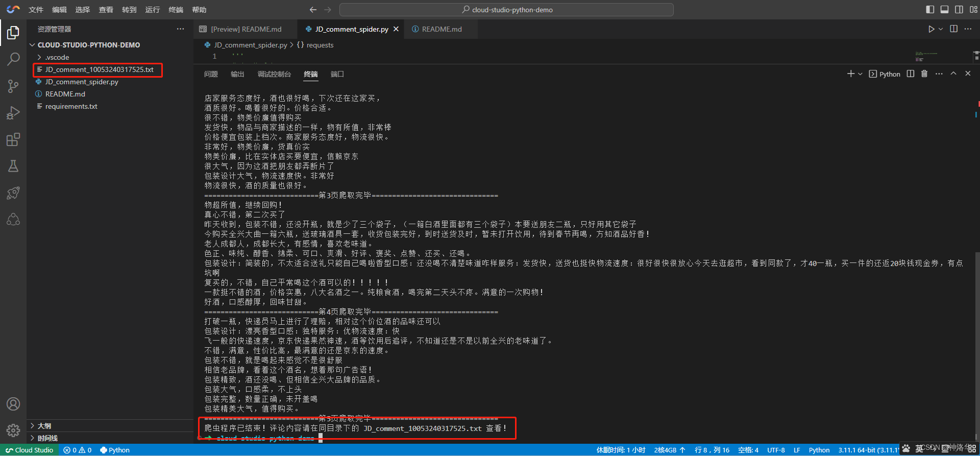Click the editor minimap
Viewport: 980px width, 456px height.
click(926, 56)
